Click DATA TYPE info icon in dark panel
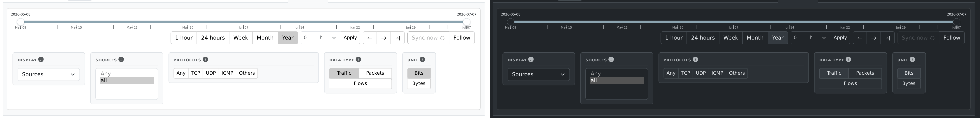The width and height of the screenshot is (980, 118). (848, 60)
